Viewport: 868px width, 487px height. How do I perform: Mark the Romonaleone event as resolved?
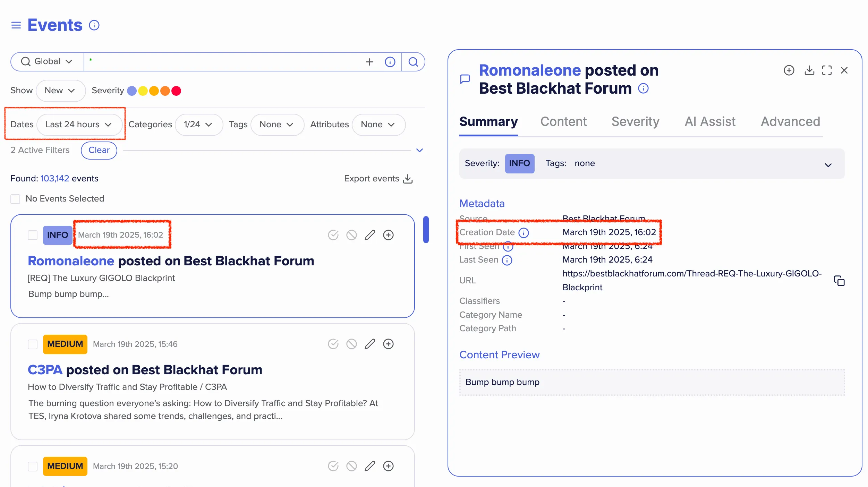tap(333, 235)
